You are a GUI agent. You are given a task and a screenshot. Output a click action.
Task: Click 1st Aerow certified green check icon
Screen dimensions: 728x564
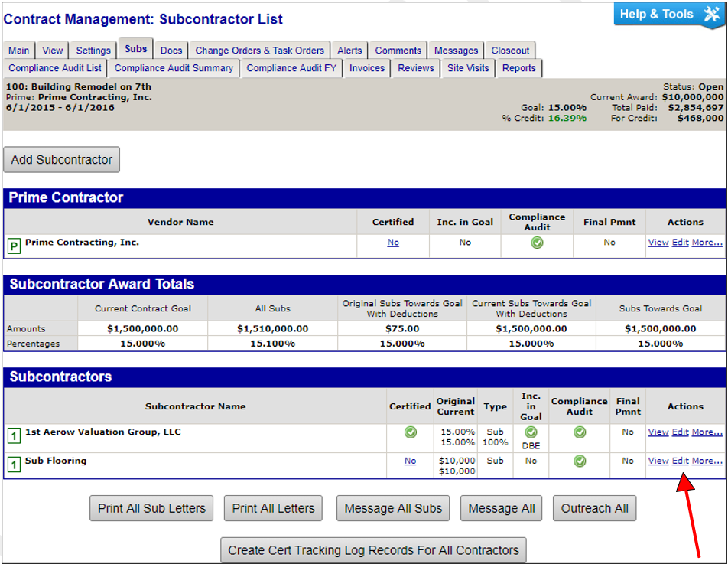click(410, 432)
